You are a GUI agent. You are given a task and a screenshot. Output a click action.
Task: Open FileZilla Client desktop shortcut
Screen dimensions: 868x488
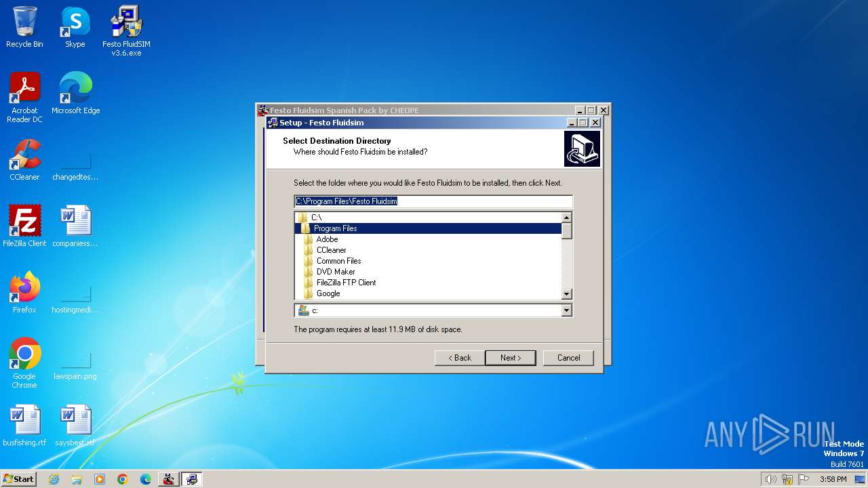24,226
